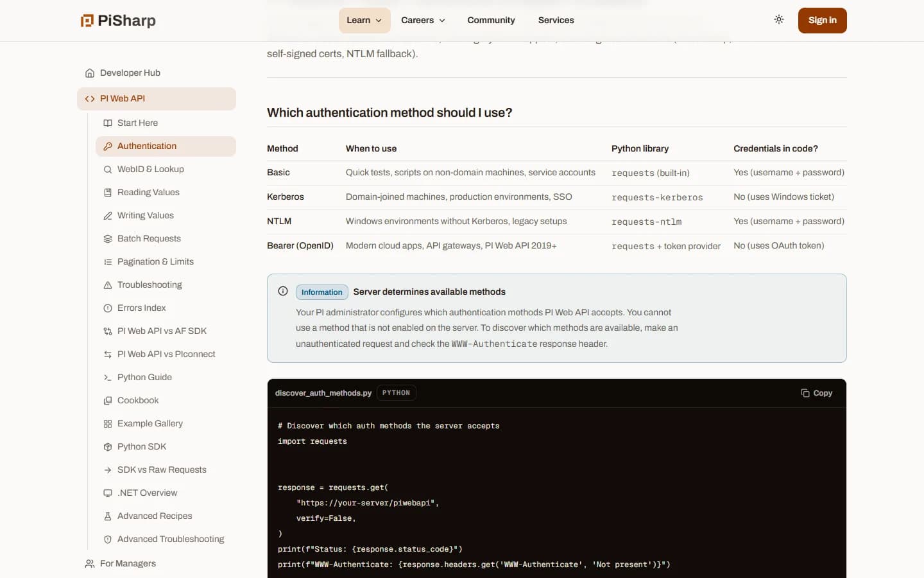This screenshot has height=578, width=924.
Task: Click the For Managers people icon
Action: (x=90, y=564)
